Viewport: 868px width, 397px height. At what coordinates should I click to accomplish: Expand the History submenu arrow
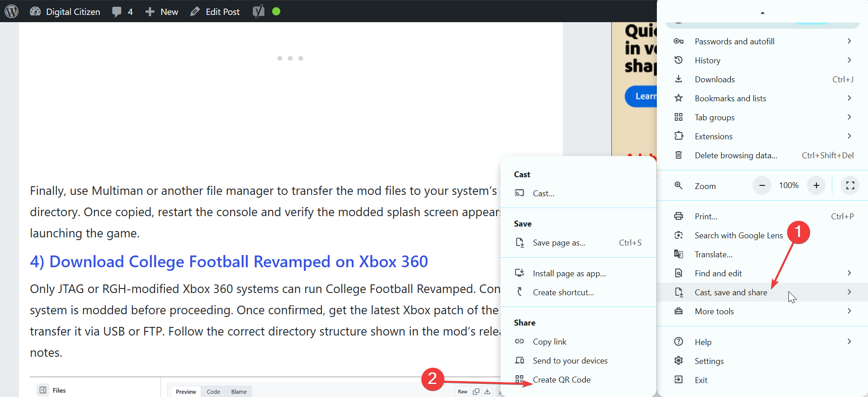(849, 60)
